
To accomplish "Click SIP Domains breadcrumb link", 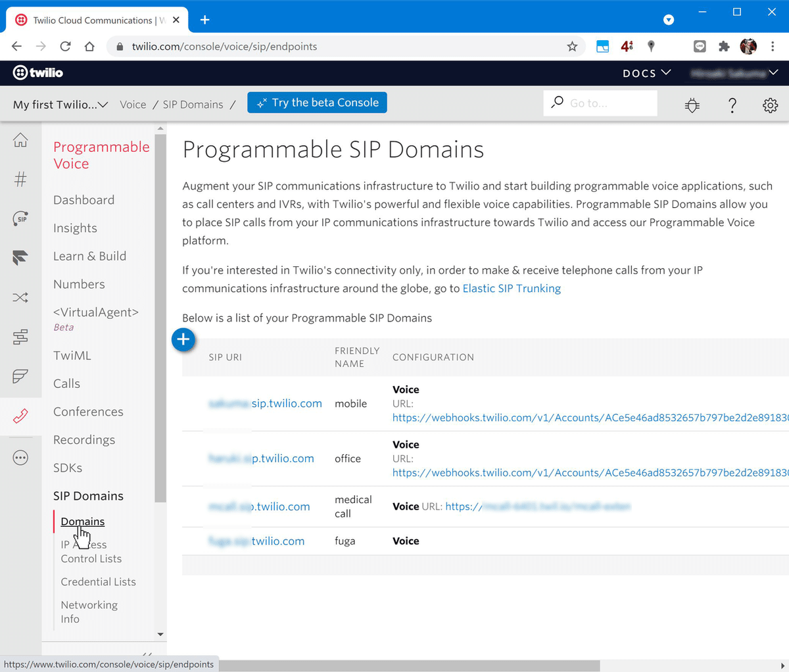I will coord(193,105).
